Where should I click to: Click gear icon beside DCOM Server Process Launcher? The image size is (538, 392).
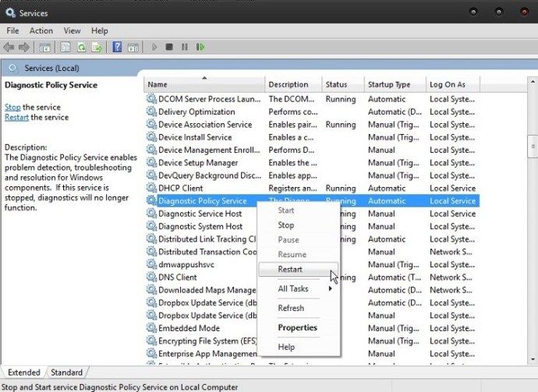[x=151, y=99]
